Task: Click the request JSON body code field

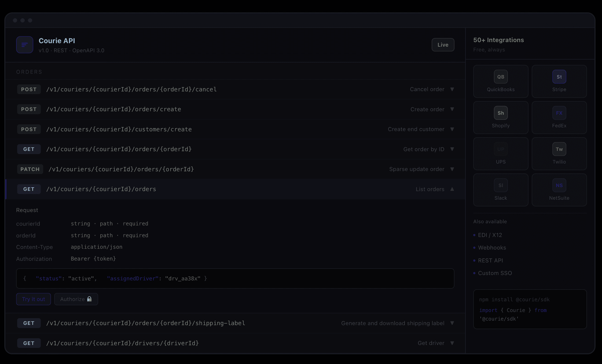Action: tap(235, 278)
